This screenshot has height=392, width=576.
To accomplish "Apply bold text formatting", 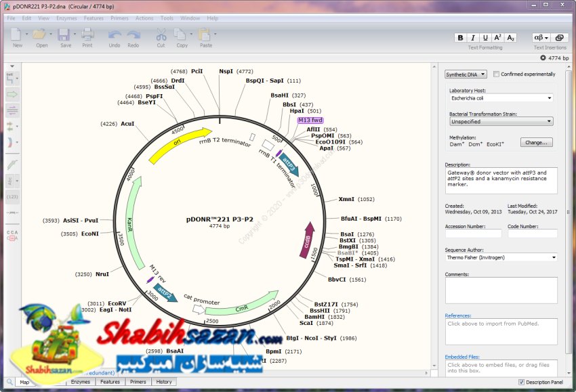I will [x=461, y=38].
